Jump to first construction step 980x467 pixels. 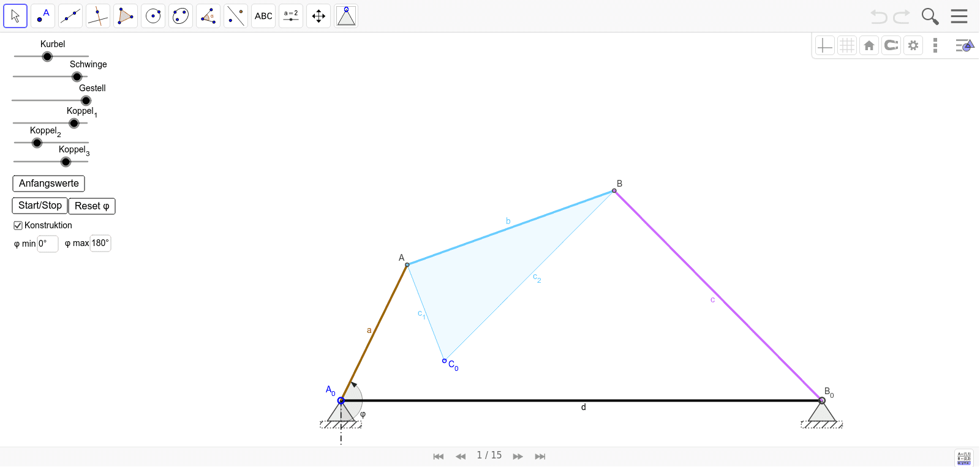click(x=438, y=457)
